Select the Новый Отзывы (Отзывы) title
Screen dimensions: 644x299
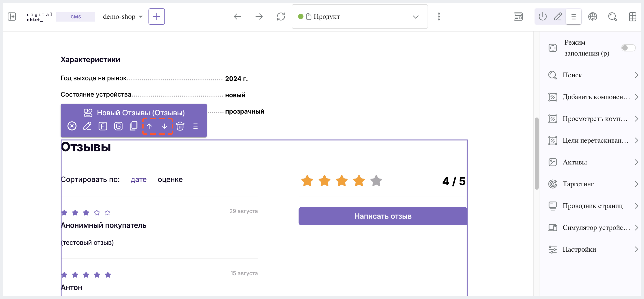[141, 113]
